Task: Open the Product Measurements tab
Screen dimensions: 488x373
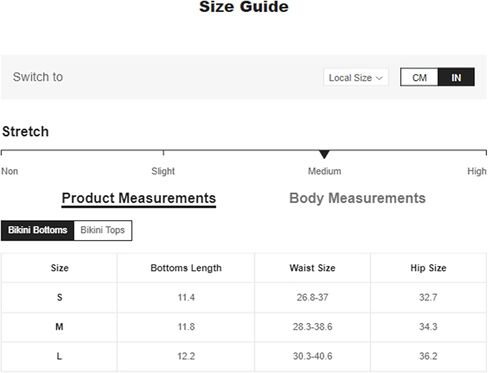Action: click(x=139, y=198)
